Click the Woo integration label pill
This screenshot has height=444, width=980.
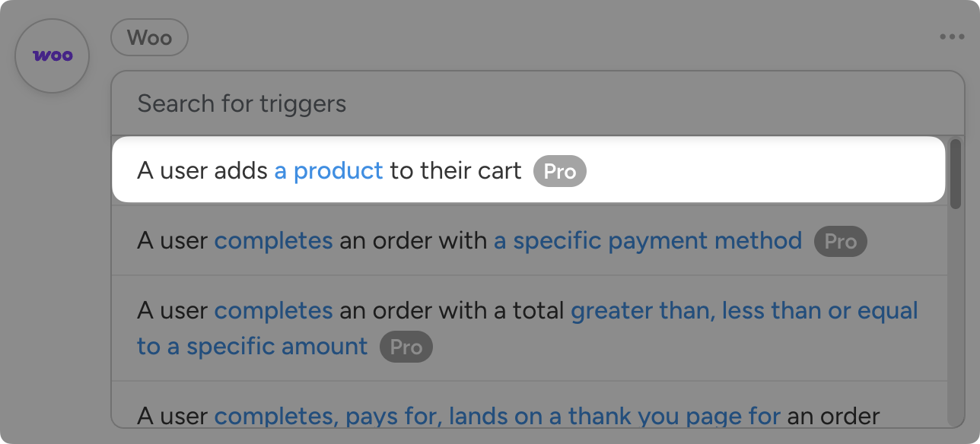149,37
